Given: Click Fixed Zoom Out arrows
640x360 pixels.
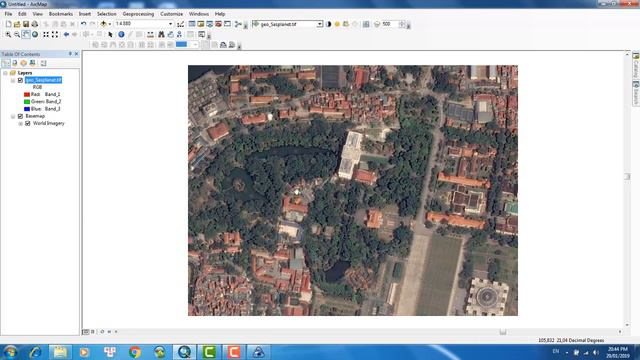Looking at the screenshot, I should click(55, 35).
